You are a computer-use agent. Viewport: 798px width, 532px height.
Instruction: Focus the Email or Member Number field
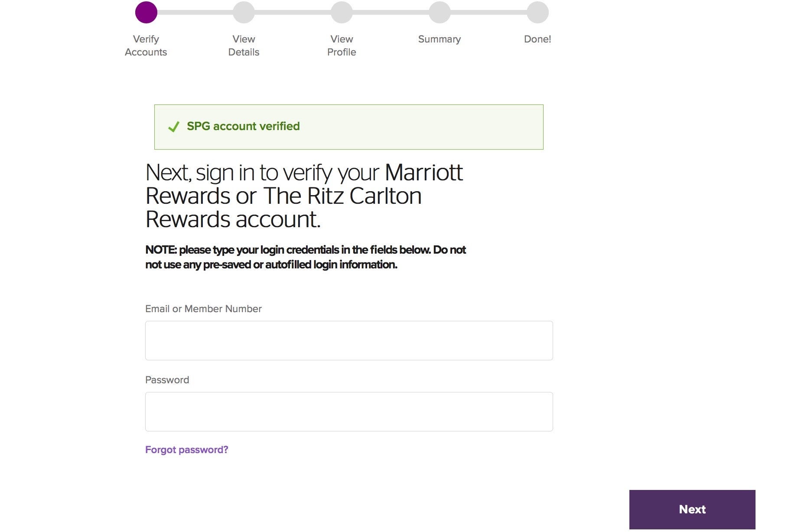coord(349,340)
